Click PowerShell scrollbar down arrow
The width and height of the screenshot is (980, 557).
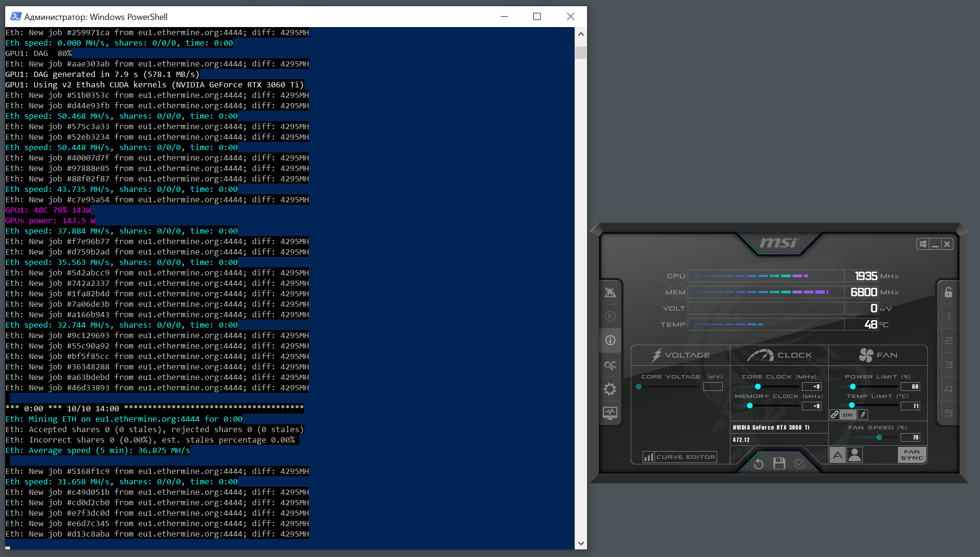point(581,543)
